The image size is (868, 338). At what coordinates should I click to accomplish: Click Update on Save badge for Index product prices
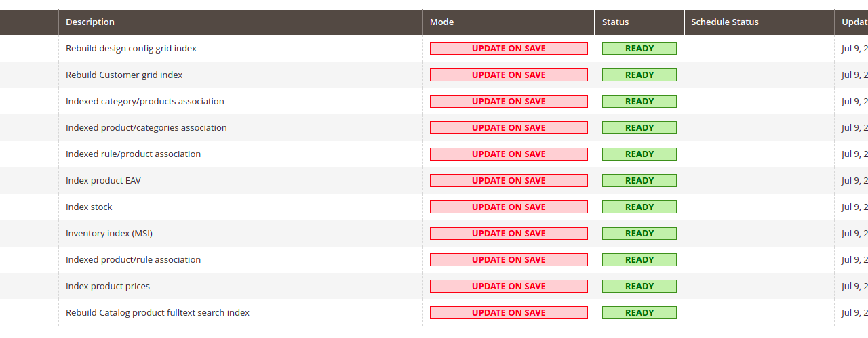[x=509, y=287]
